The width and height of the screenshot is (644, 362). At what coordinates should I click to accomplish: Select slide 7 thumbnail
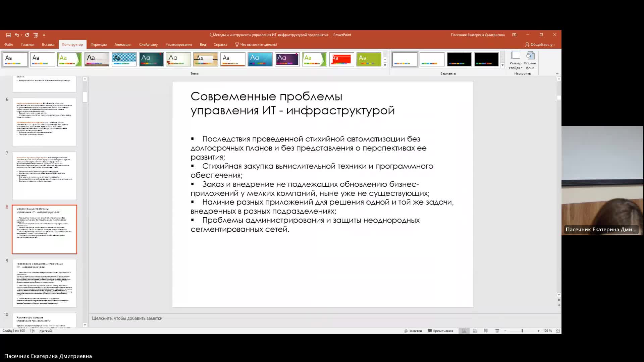tap(44, 176)
